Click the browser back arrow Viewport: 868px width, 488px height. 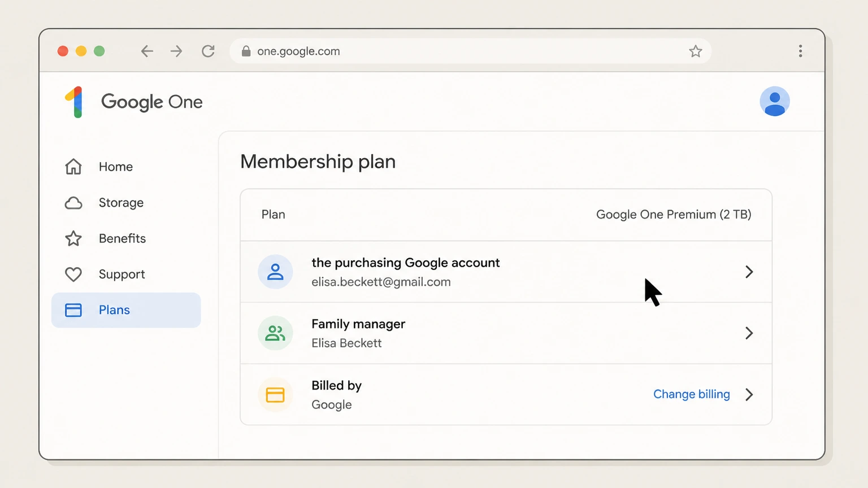pos(147,51)
